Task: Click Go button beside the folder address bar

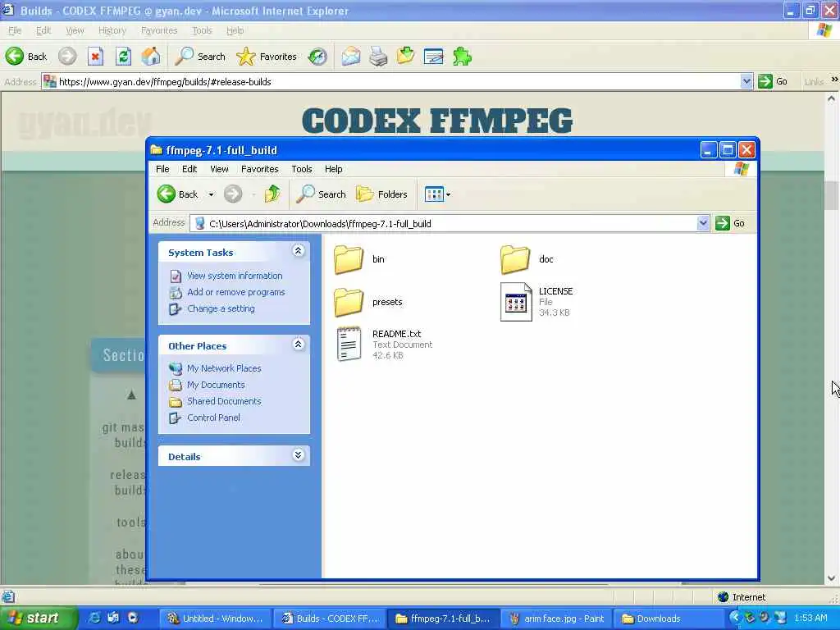Action: point(730,223)
